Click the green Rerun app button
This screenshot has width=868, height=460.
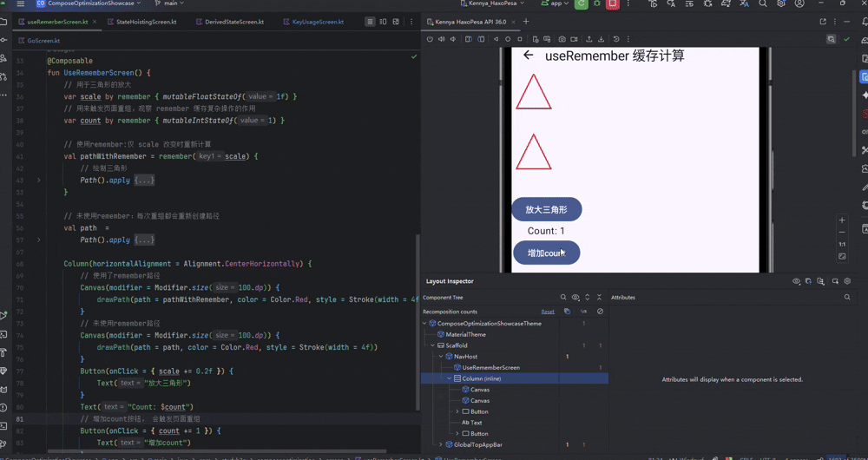[x=582, y=3]
